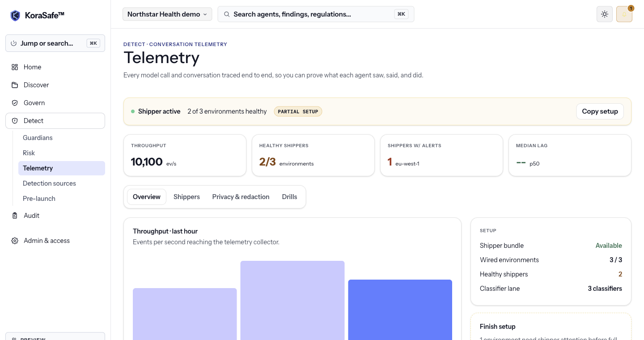Open notifications bell with badge
This screenshot has width=644, height=340.
624,14
